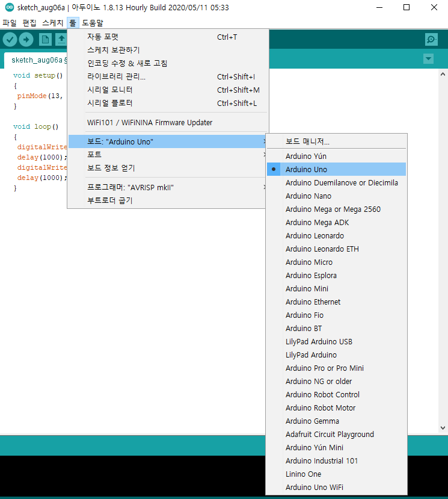Click the Arduino logo in the title bar
This screenshot has height=499, width=448.
click(x=10, y=7)
